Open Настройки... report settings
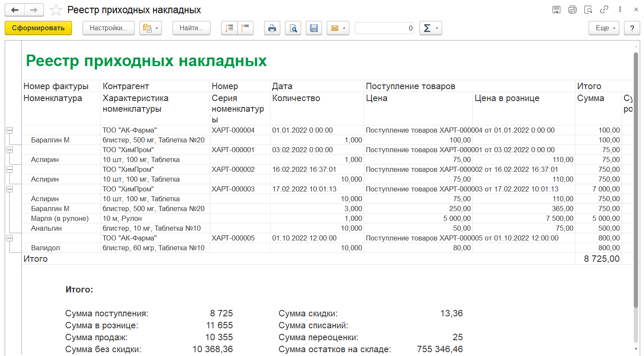This screenshot has width=644, height=356. (108, 28)
